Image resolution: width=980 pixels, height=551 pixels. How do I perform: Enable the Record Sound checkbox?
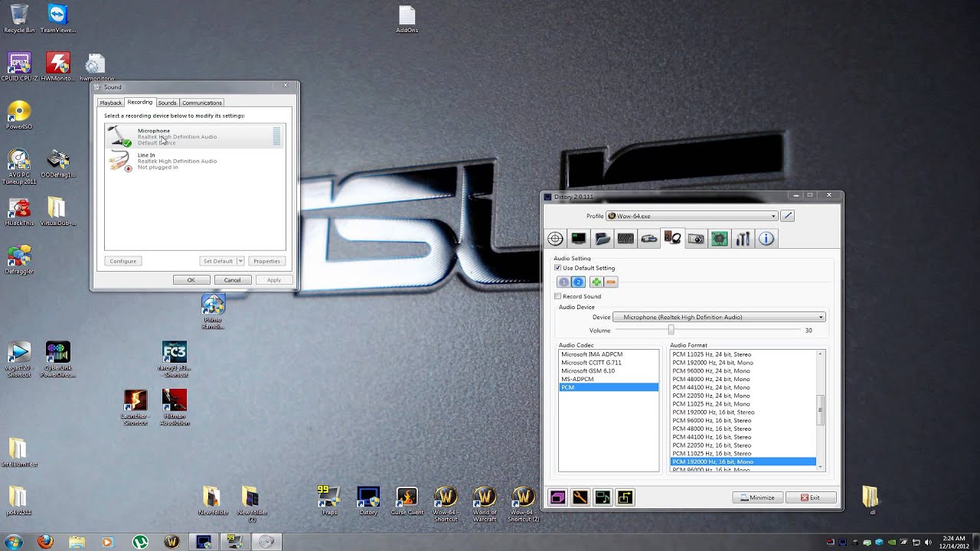click(557, 296)
